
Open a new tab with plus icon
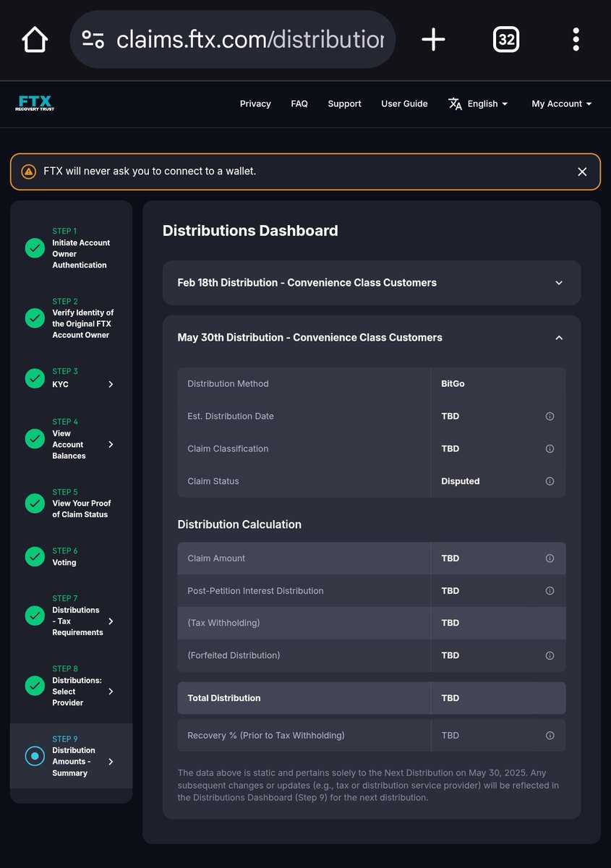[x=433, y=39]
